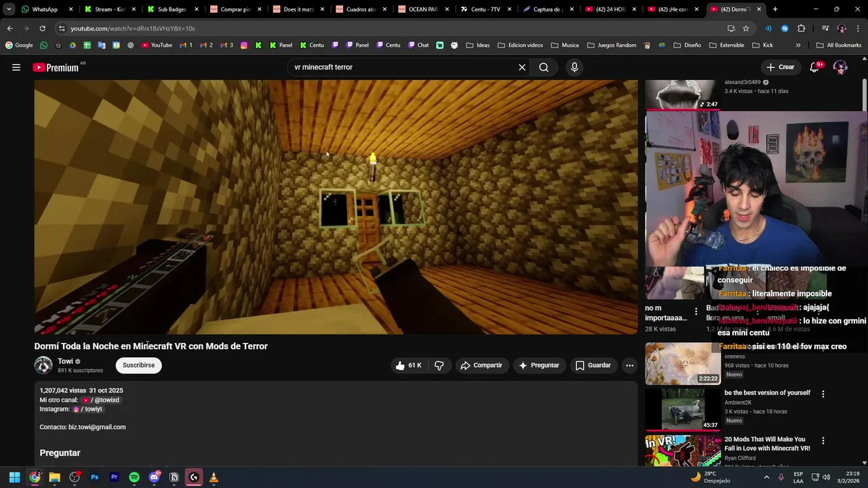Screen dimensions: 868x488
Task: Open All Bookmarks folder
Action: tap(838, 45)
